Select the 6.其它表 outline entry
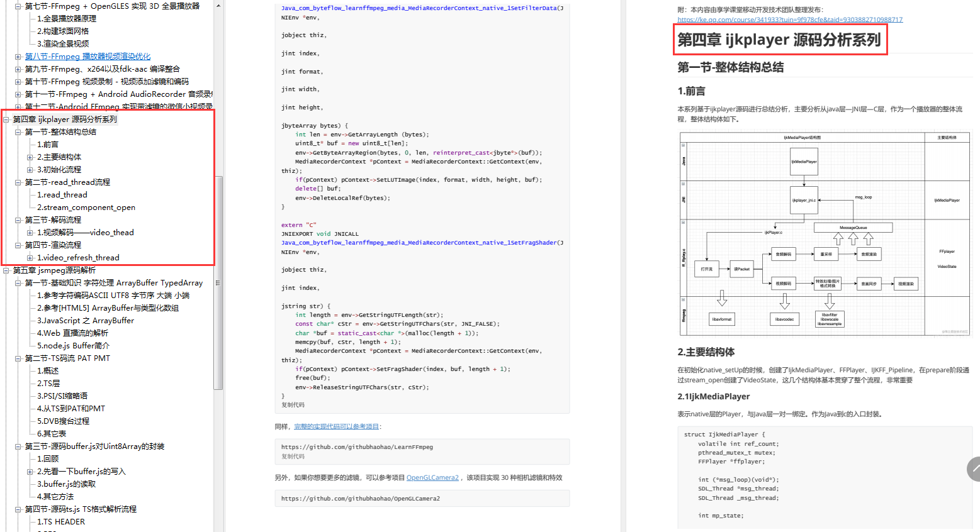 click(x=52, y=434)
